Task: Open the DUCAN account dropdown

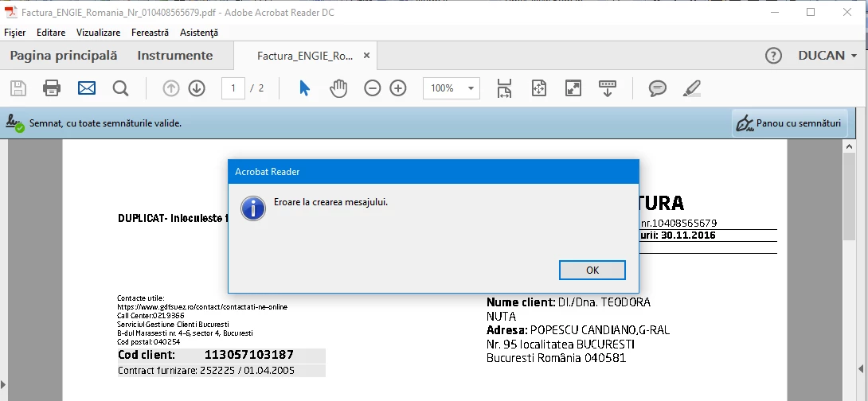Action: pyautogui.click(x=827, y=56)
